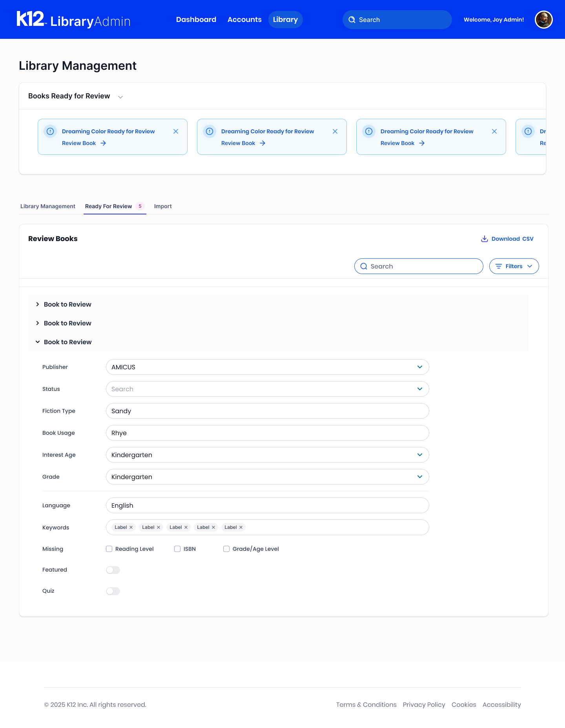Enable the Quiz toggle switch
Image resolution: width=565 pixels, height=728 pixels.
pyautogui.click(x=113, y=591)
